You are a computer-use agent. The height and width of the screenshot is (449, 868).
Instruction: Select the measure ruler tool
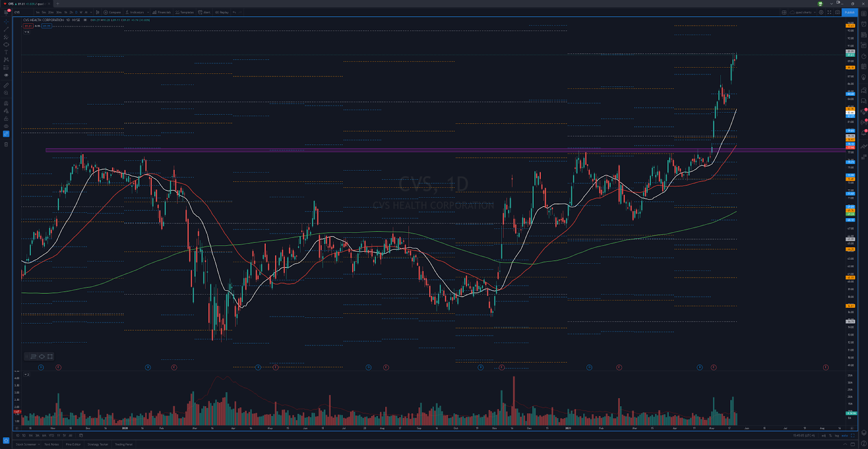click(x=6, y=85)
